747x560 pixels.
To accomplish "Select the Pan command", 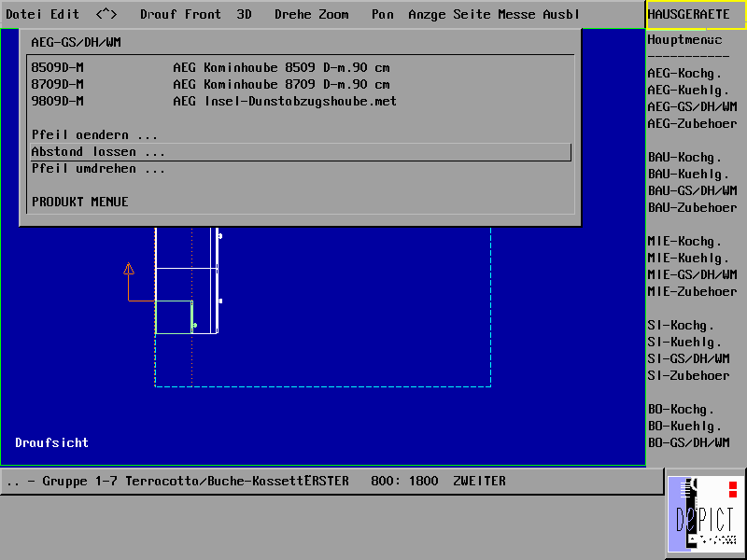I will [383, 14].
